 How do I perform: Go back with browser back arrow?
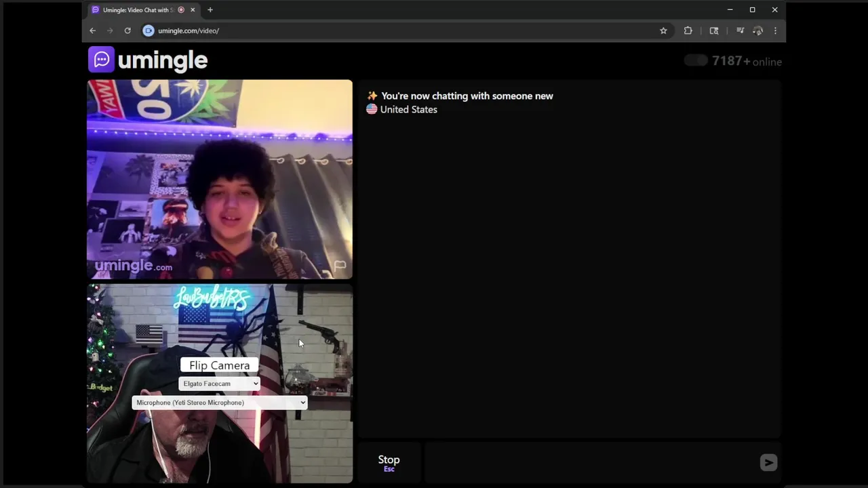(x=93, y=30)
